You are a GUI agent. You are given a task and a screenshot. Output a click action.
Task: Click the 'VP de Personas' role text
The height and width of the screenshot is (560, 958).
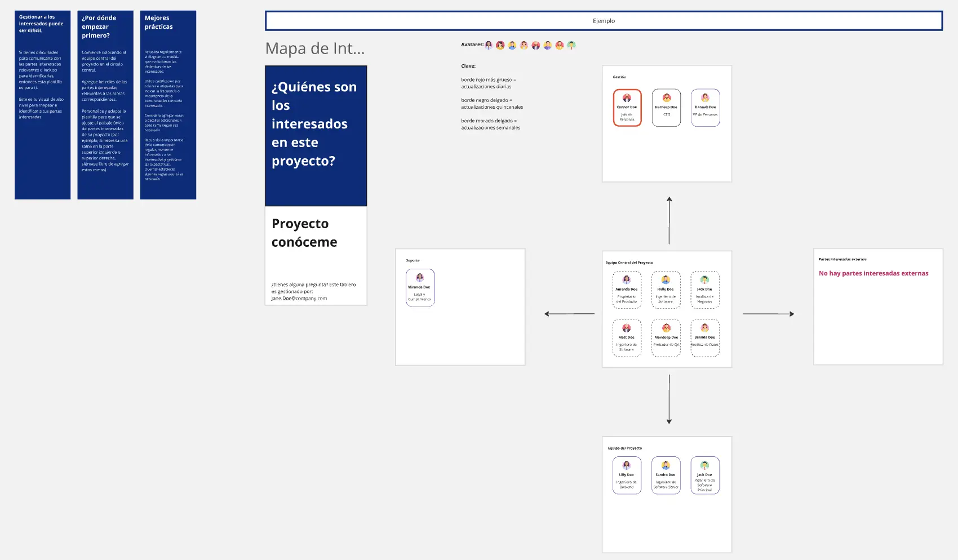coord(705,114)
